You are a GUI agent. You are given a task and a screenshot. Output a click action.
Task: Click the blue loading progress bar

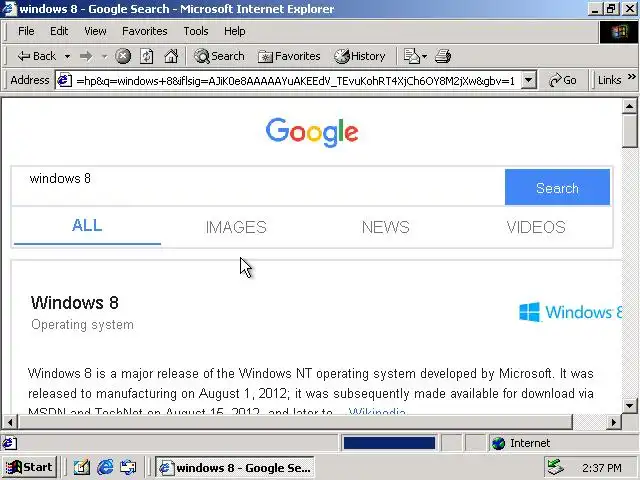[x=389, y=443]
